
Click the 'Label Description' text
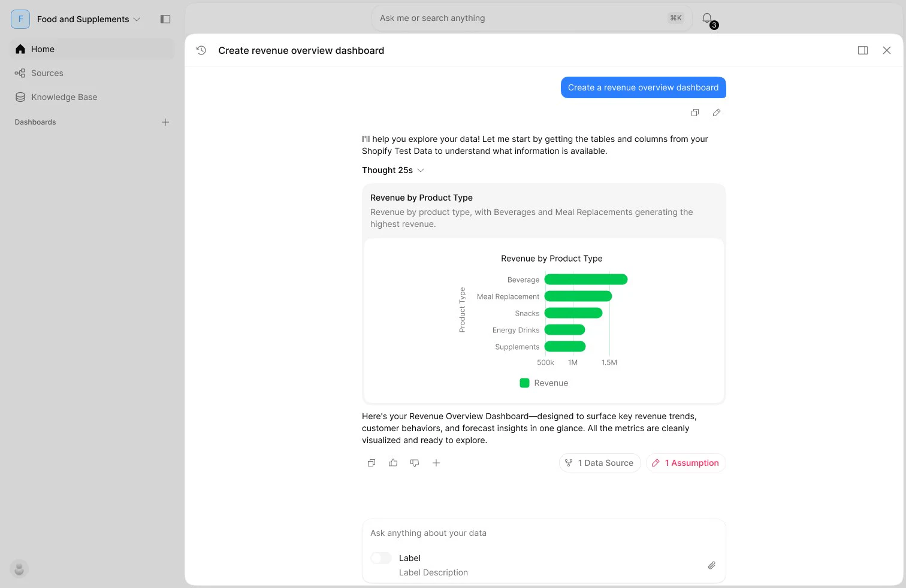[x=433, y=572]
